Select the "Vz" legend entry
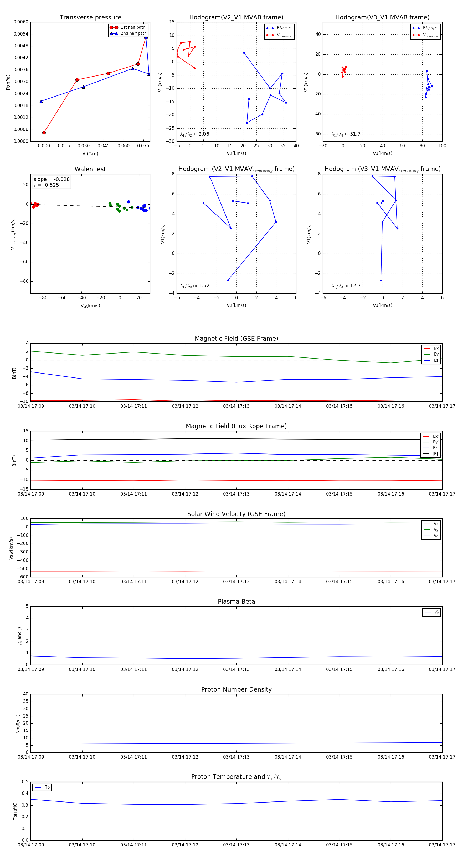The width and height of the screenshot is (473, 868). 431,536
